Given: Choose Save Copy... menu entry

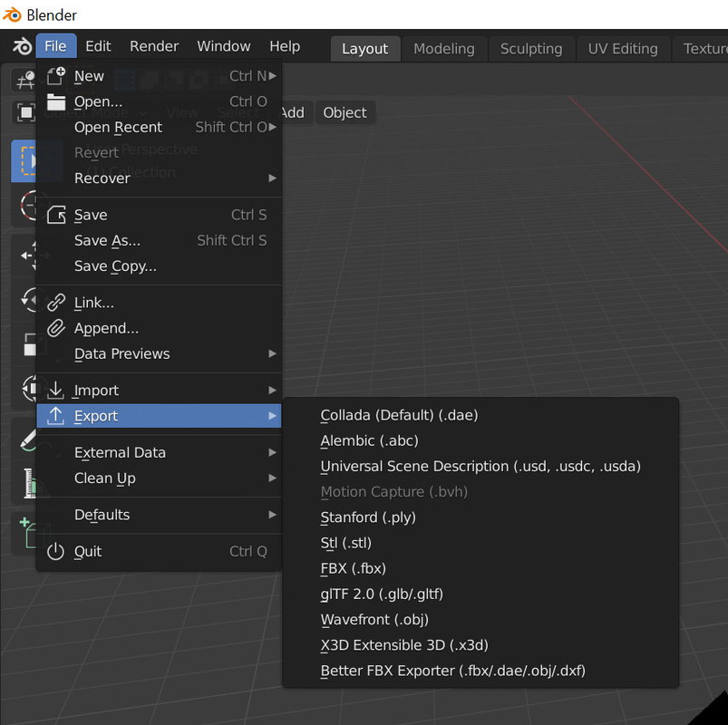Looking at the screenshot, I should point(159,266).
